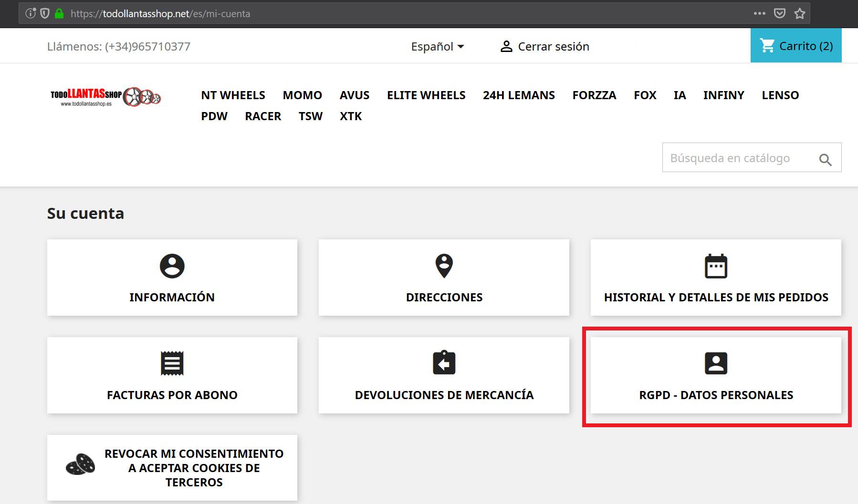Image resolution: width=858 pixels, height=504 pixels.
Task: Click the Información account circle icon
Action: click(x=172, y=266)
